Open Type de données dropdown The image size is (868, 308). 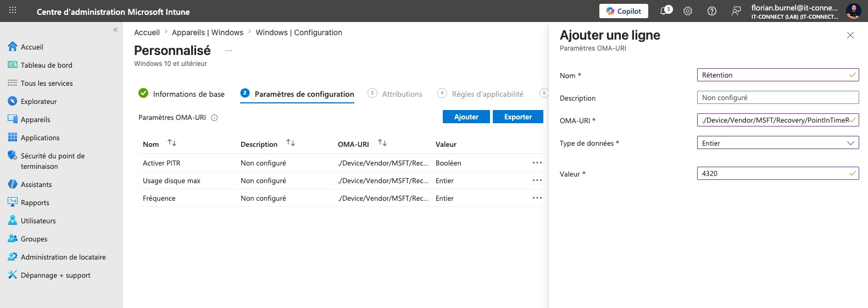777,143
